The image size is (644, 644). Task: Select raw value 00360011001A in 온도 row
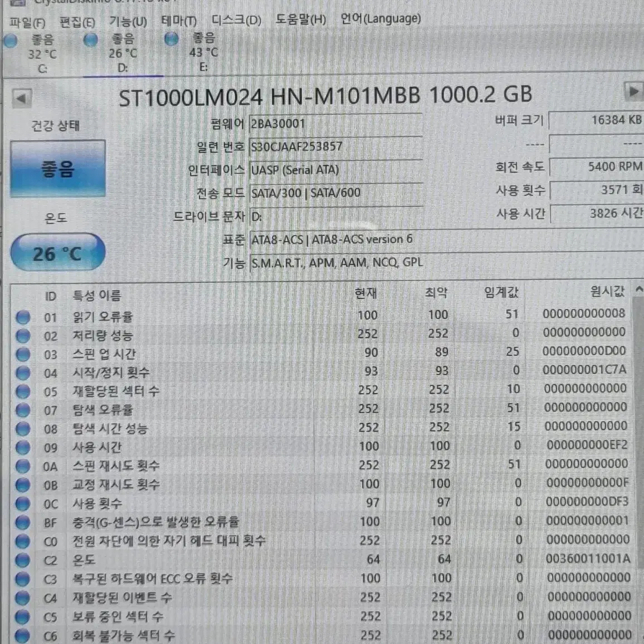click(x=588, y=559)
